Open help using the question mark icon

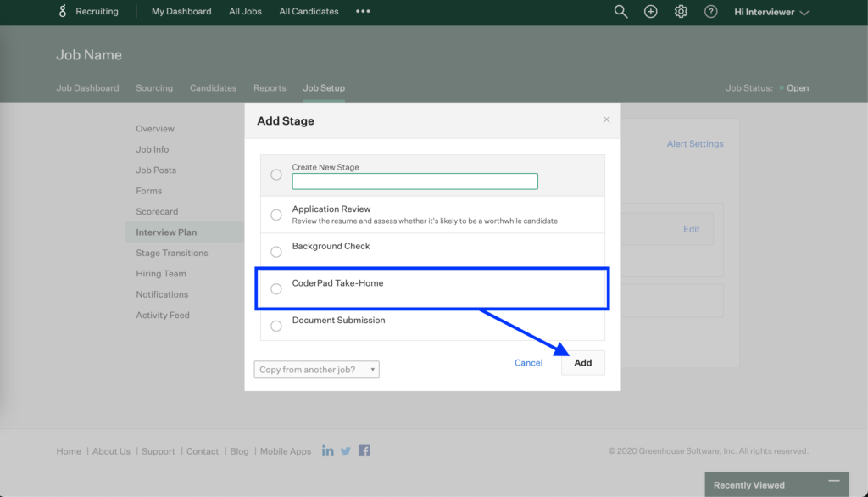click(x=710, y=11)
